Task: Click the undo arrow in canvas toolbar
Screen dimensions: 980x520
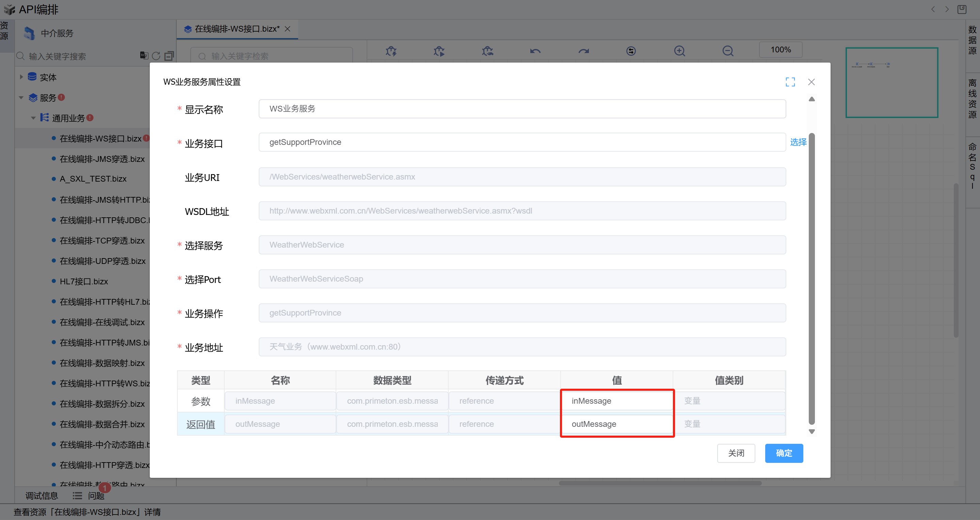Action: [535, 51]
